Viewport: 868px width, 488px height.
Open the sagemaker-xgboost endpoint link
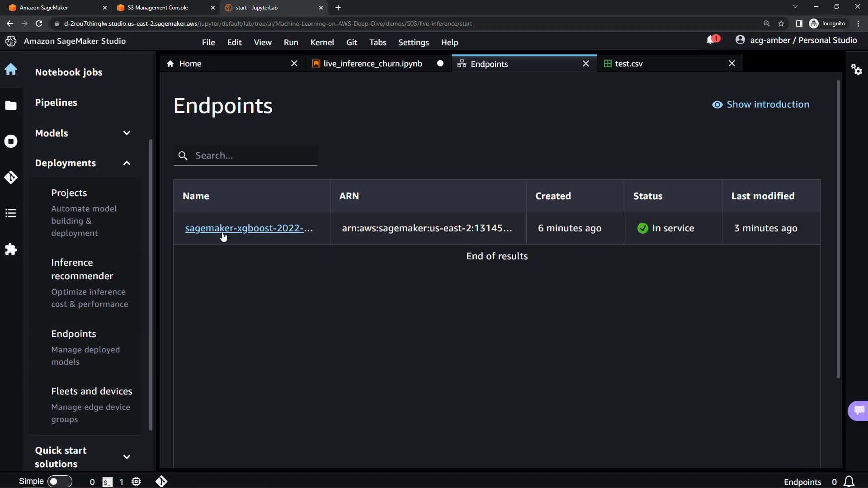tap(249, 228)
